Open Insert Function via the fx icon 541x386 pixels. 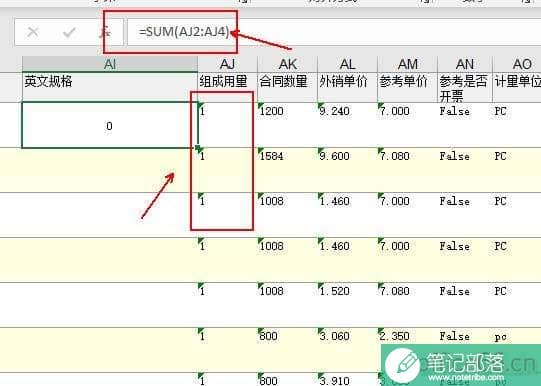pos(105,32)
